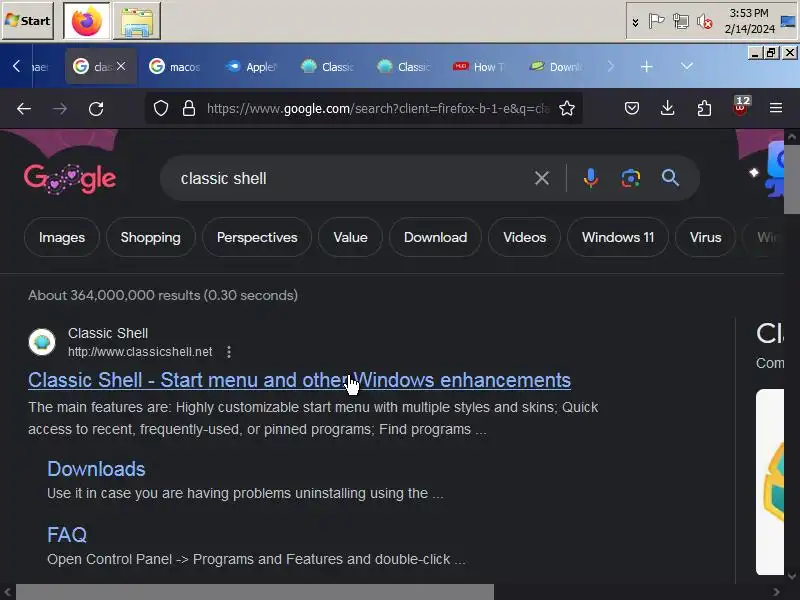Switch to the Downl tab
The width and height of the screenshot is (800, 600).
click(x=556, y=66)
